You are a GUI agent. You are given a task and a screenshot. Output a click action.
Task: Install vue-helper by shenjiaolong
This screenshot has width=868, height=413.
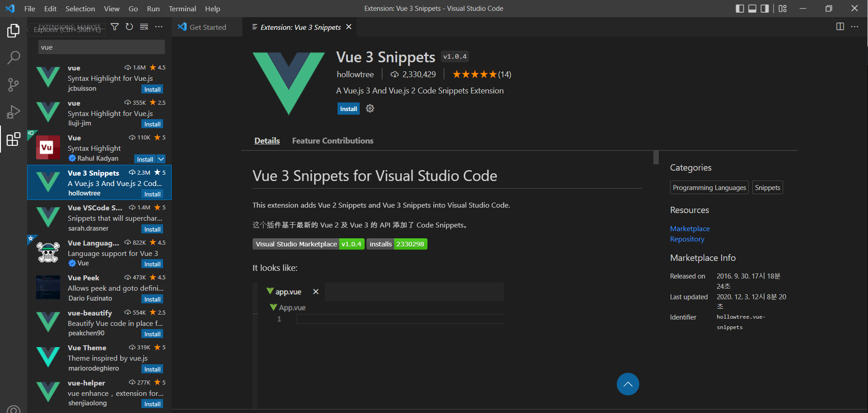(x=152, y=404)
